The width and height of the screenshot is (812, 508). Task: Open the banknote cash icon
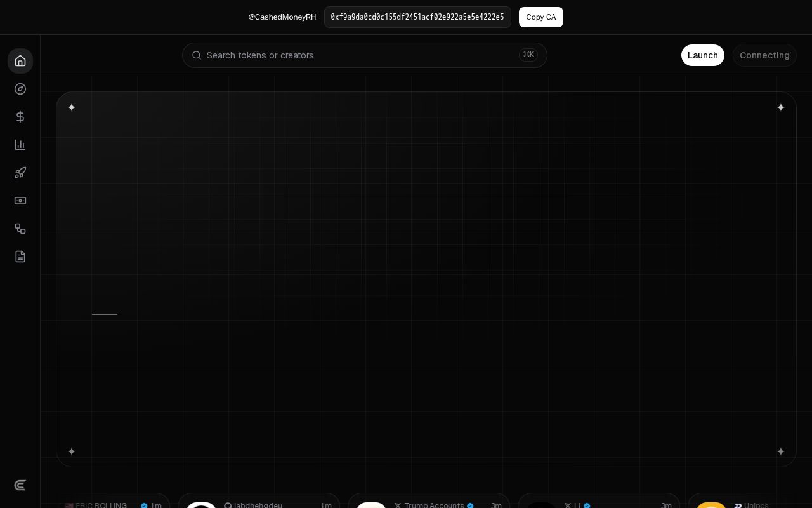point(20,201)
